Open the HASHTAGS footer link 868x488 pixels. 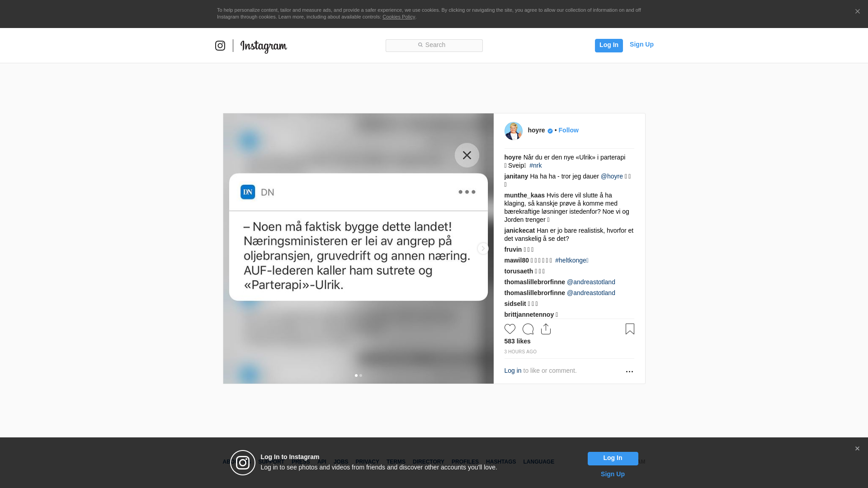pyautogui.click(x=500, y=462)
